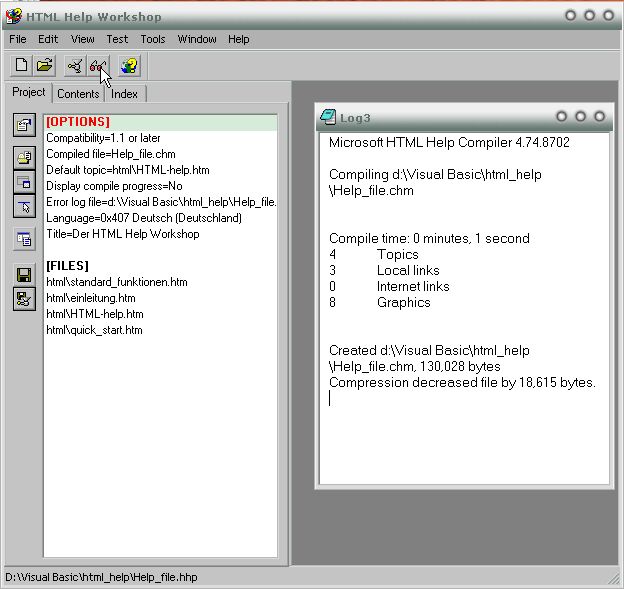Select the [OPTIONS] header line
The image size is (624, 589).
point(78,122)
